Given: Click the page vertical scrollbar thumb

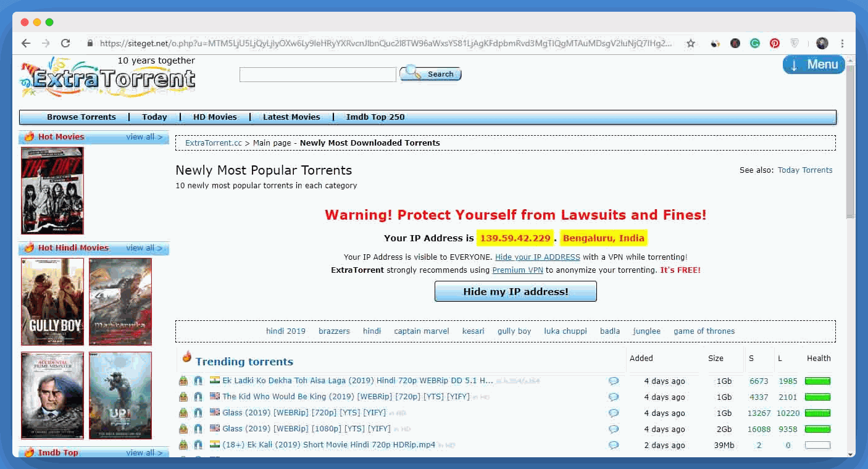Looking at the screenshot, I should click(850, 141).
